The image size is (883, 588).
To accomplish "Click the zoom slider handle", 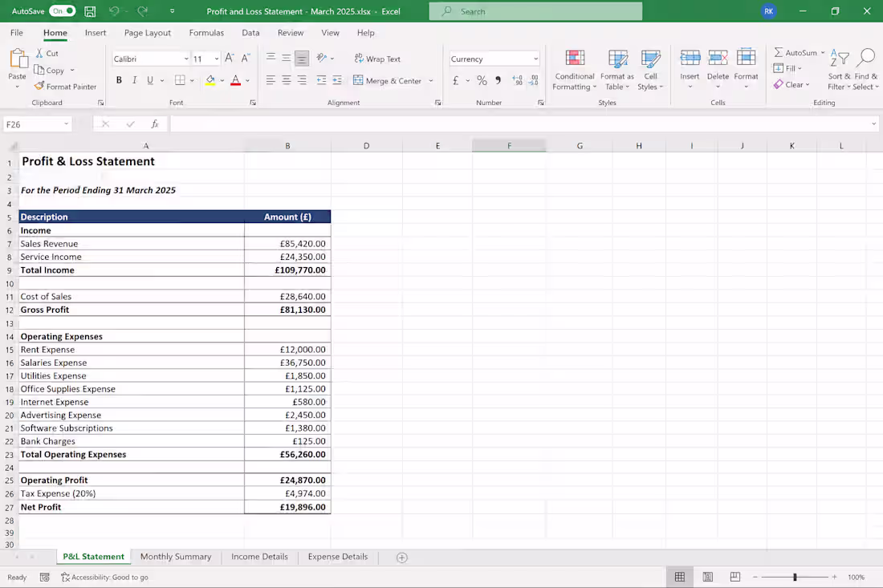I will pos(795,577).
